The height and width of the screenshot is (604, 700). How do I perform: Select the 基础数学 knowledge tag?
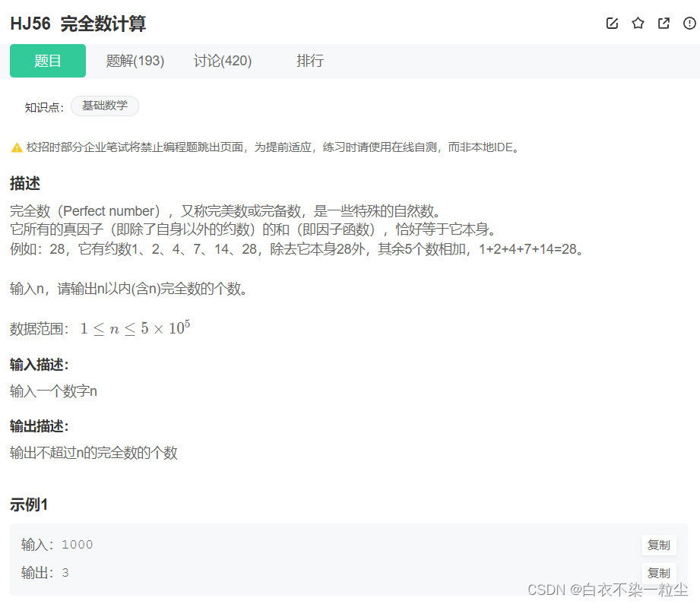(x=104, y=106)
